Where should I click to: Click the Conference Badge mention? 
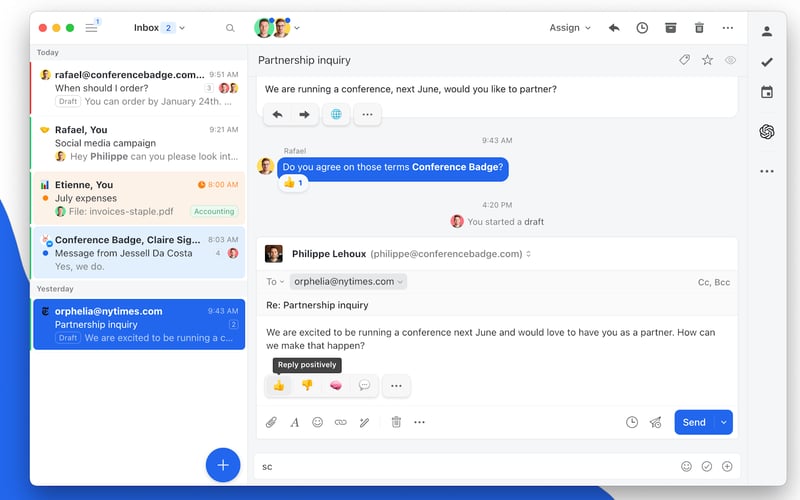coord(455,167)
